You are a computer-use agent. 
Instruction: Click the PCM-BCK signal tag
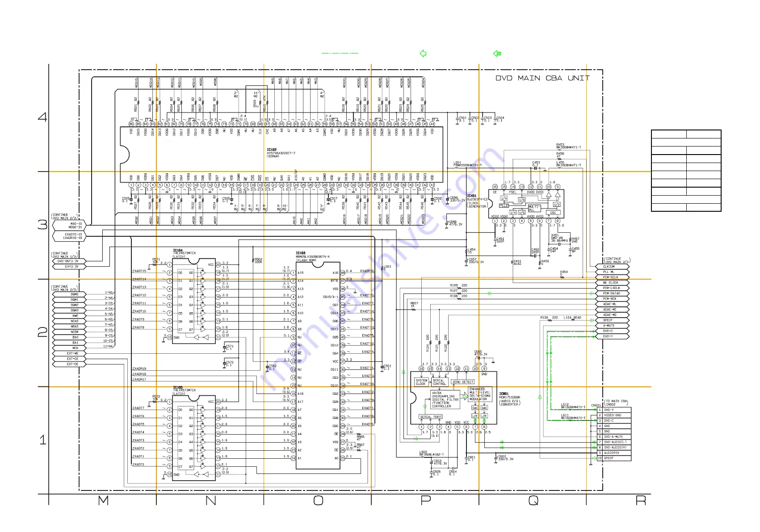pos(613,299)
